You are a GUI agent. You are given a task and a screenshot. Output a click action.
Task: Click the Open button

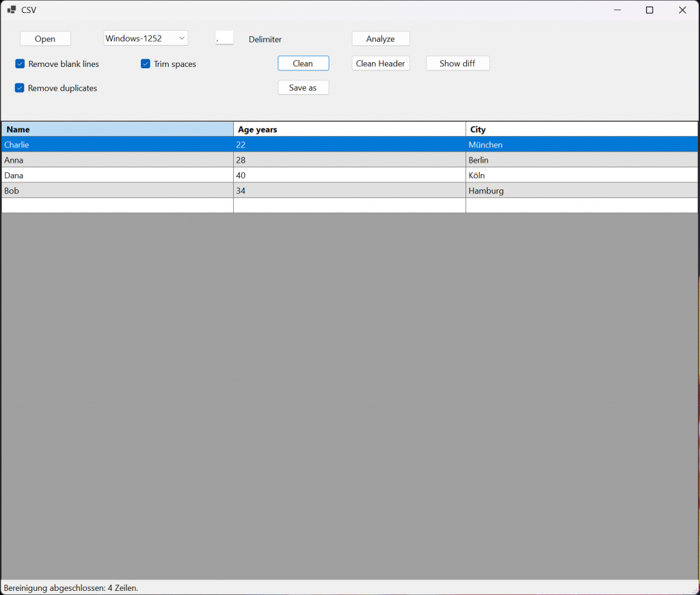coord(45,39)
